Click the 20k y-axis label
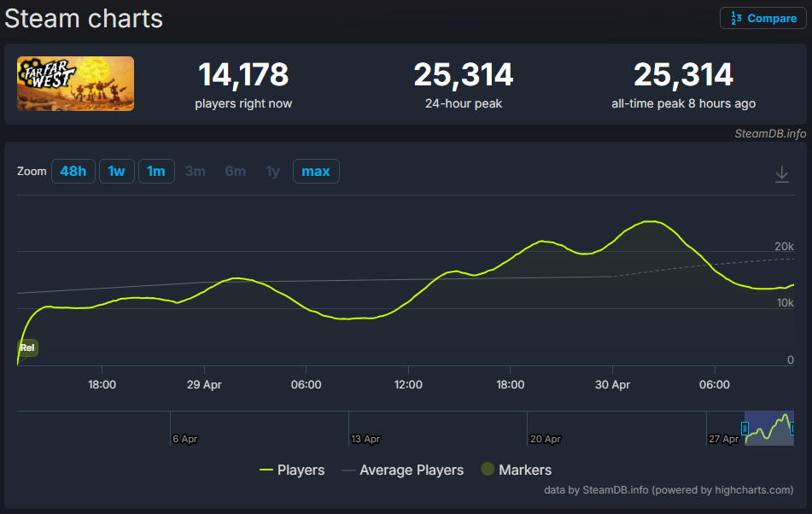812x514 pixels. [784, 247]
